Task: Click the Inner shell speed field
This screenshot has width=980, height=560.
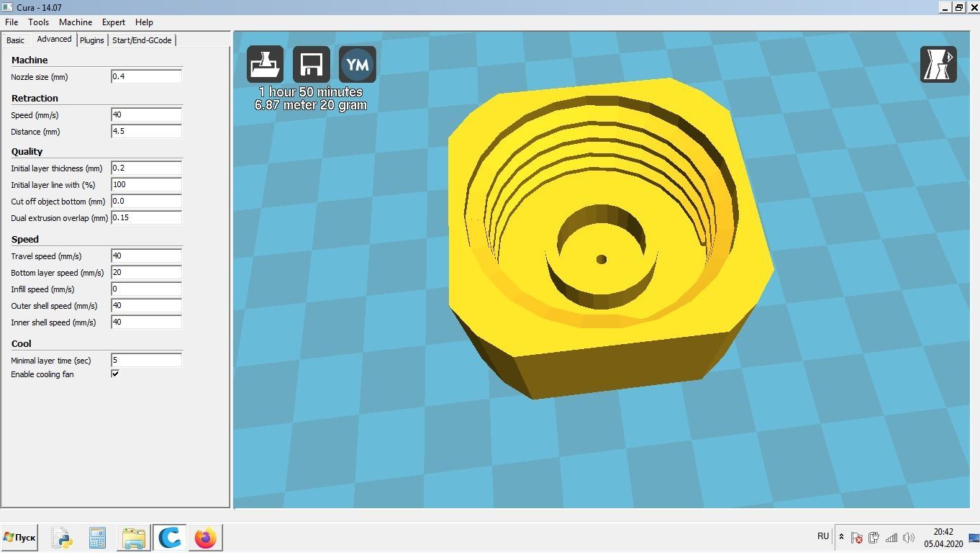Action: [146, 322]
